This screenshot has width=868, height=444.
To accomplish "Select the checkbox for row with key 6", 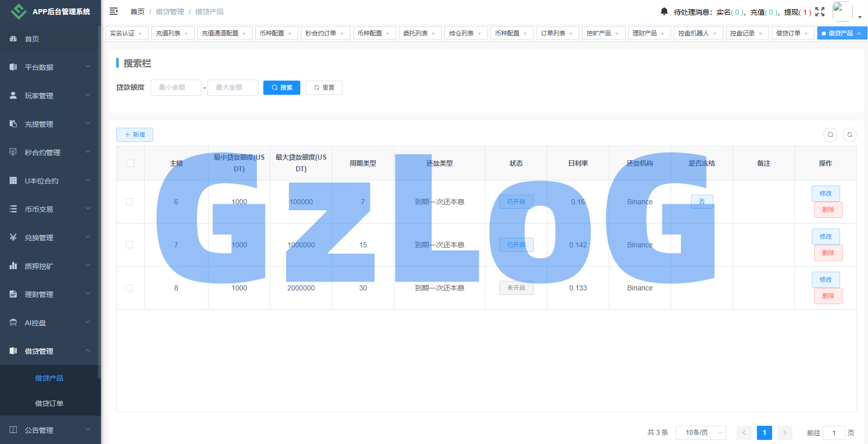I will (129, 202).
